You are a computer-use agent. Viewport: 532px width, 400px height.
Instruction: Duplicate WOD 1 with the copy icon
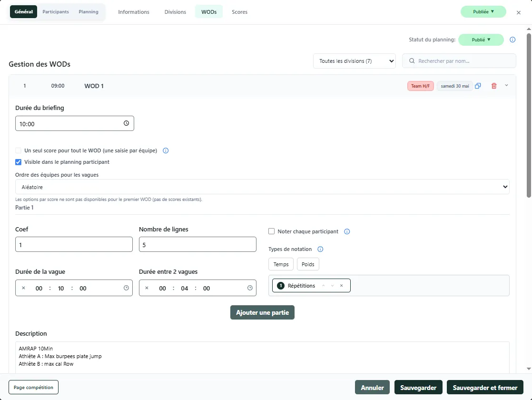point(478,86)
